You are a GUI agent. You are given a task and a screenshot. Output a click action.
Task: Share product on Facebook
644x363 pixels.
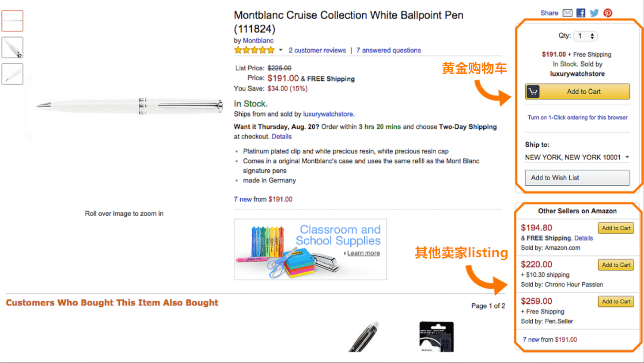tap(581, 13)
